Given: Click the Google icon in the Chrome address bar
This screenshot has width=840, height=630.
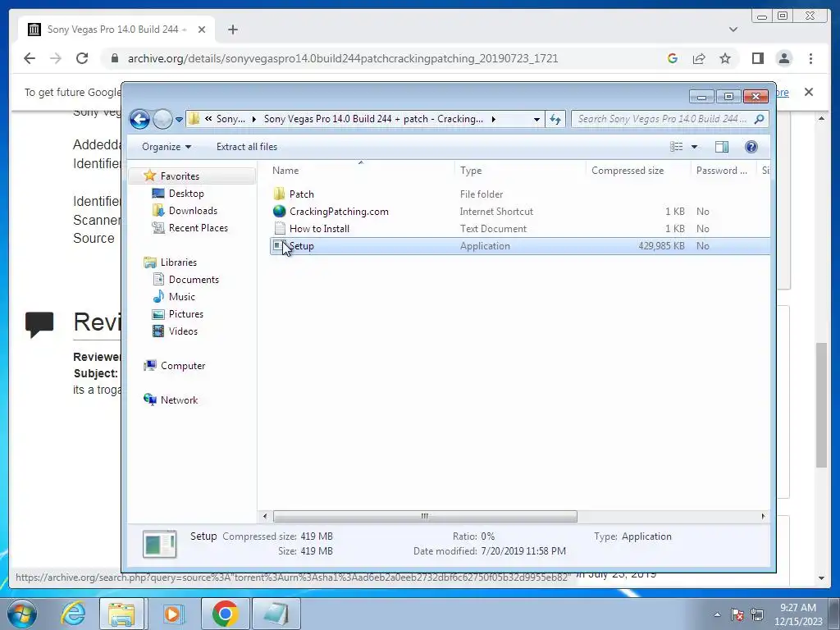Looking at the screenshot, I should tap(673, 58).
